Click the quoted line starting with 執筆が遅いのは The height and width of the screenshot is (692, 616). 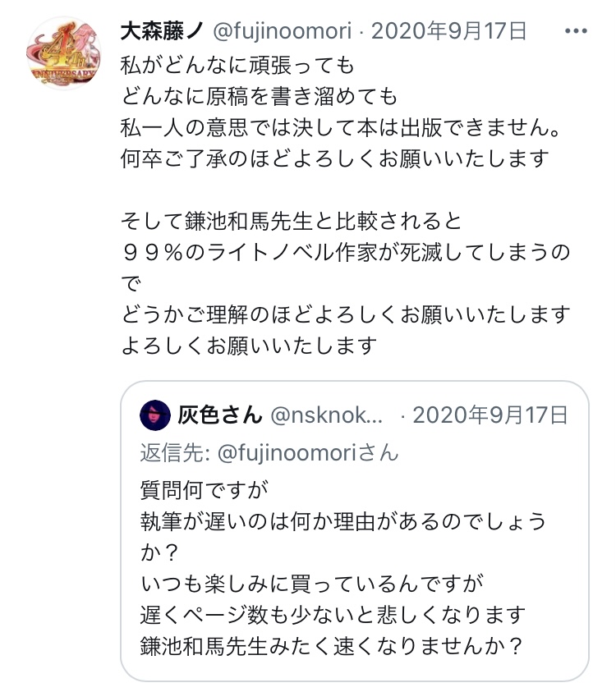[x=343, y=522]
